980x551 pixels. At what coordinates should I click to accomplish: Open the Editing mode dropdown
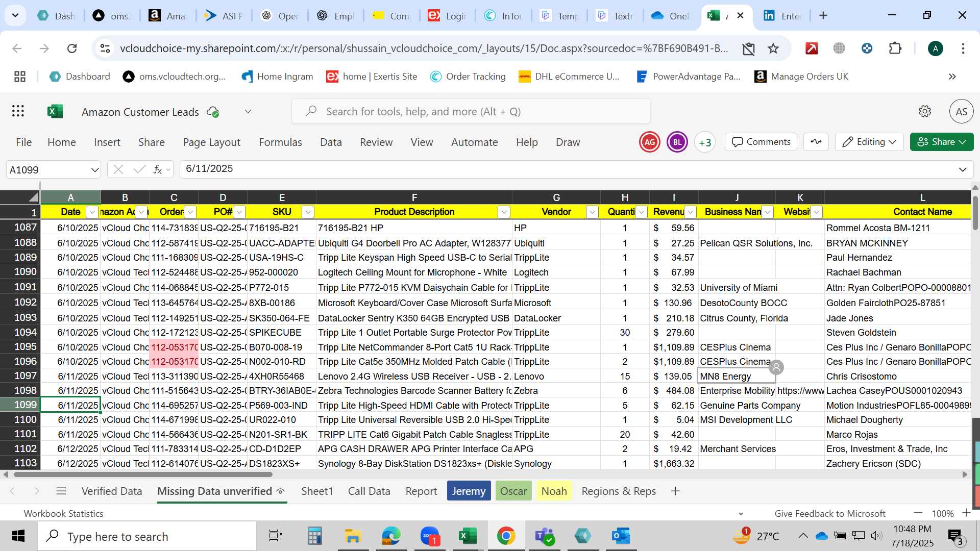869,142
